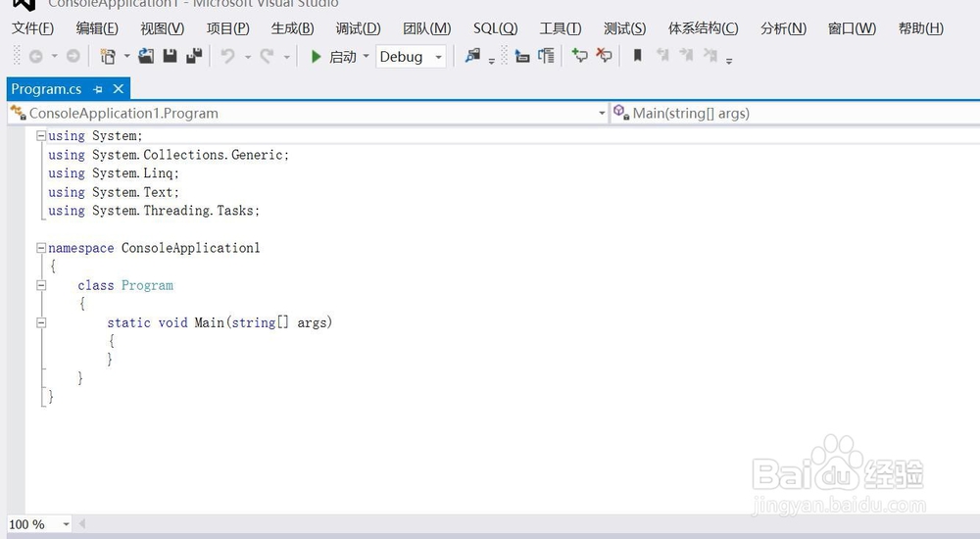
Task: Open the 文件(F) menu
Action: click(32, 28)
